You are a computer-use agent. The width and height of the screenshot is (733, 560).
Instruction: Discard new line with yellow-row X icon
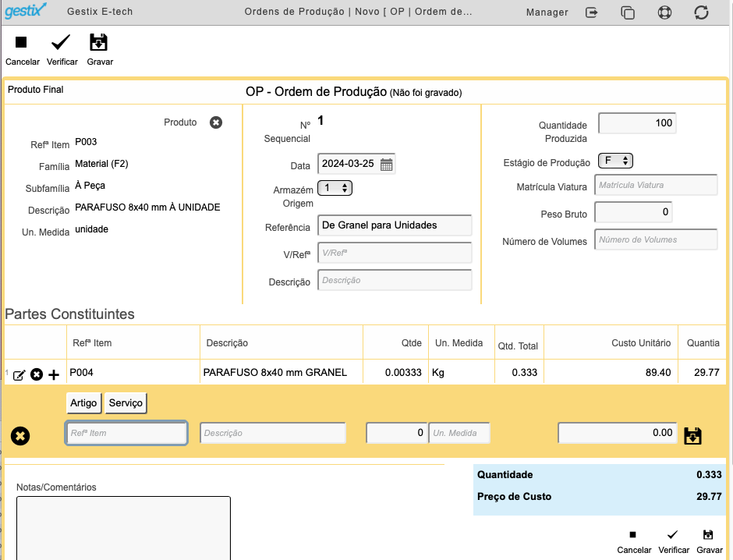tap(20, 436)
